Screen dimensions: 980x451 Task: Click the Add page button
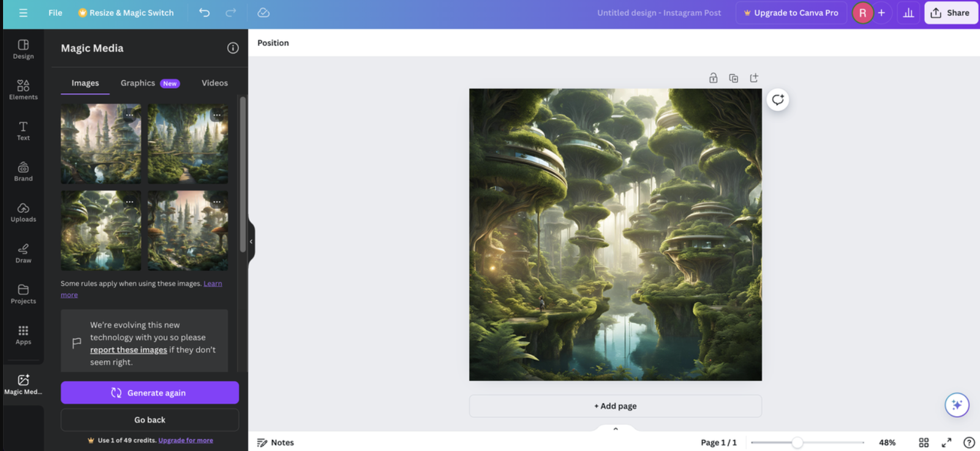616,406
